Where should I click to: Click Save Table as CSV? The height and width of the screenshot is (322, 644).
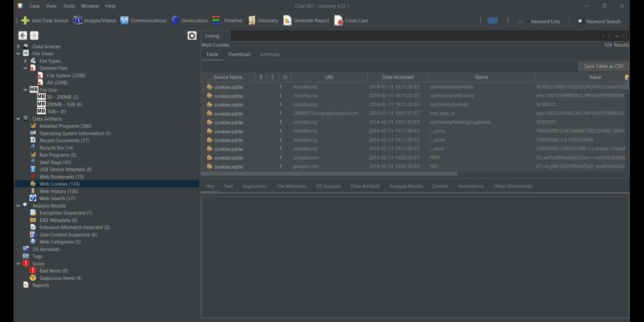603,66
